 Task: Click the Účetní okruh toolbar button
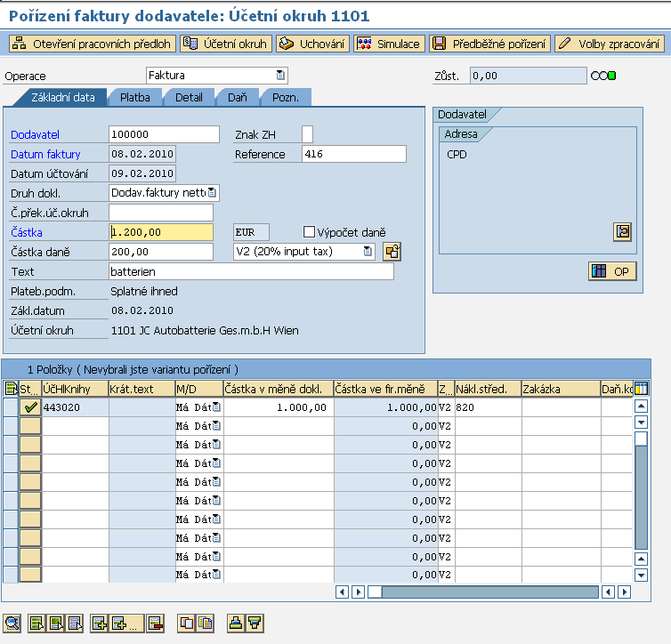point(226,44)
